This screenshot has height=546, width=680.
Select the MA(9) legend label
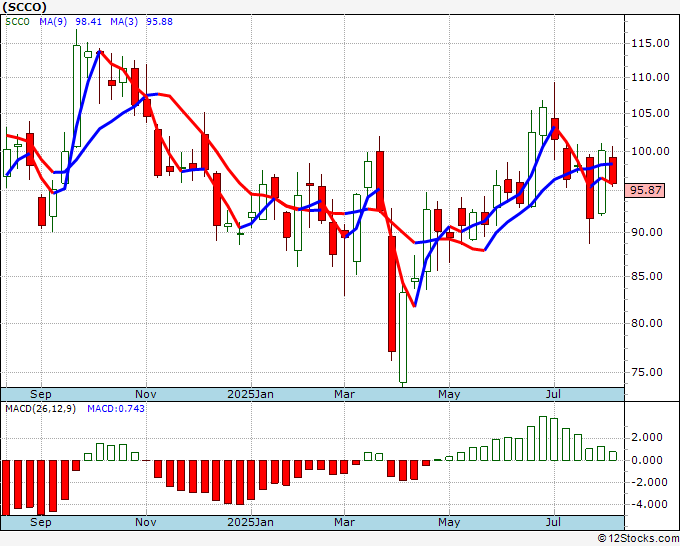coord(53,22)
